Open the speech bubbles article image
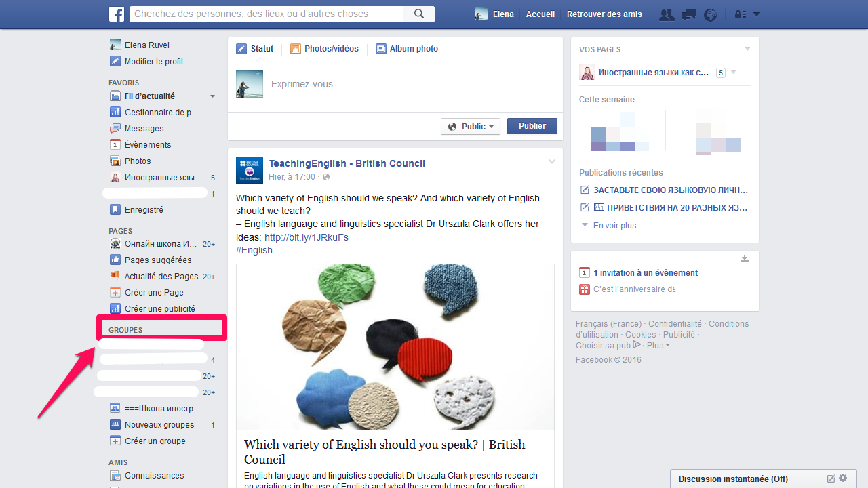 click(395, 347)
